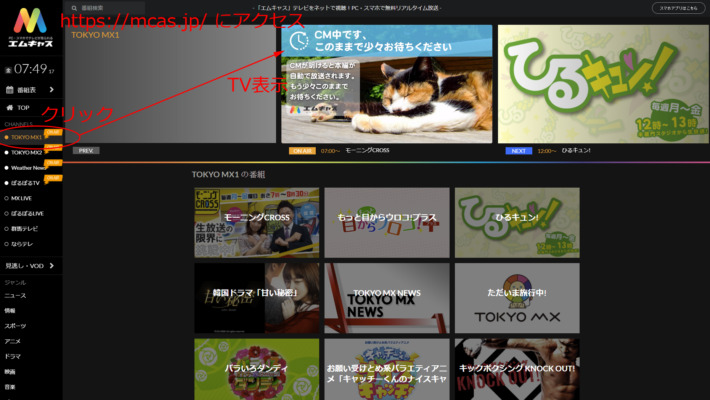The image size is (710, 400).
Task: Click the clock icon in CM notice
Action: (297, 40)
